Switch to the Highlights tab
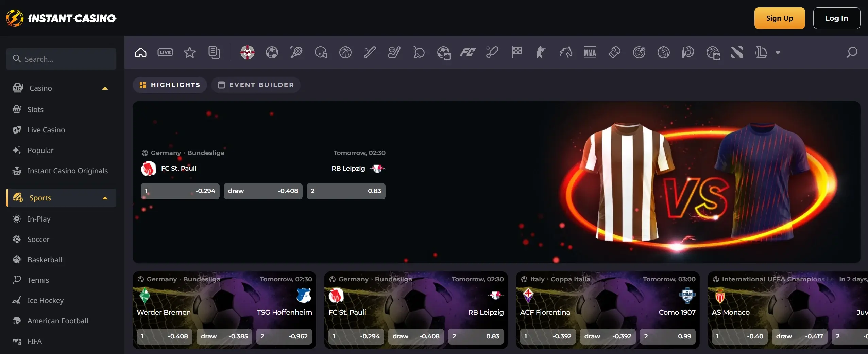868x354 pixels. point(169,85)
